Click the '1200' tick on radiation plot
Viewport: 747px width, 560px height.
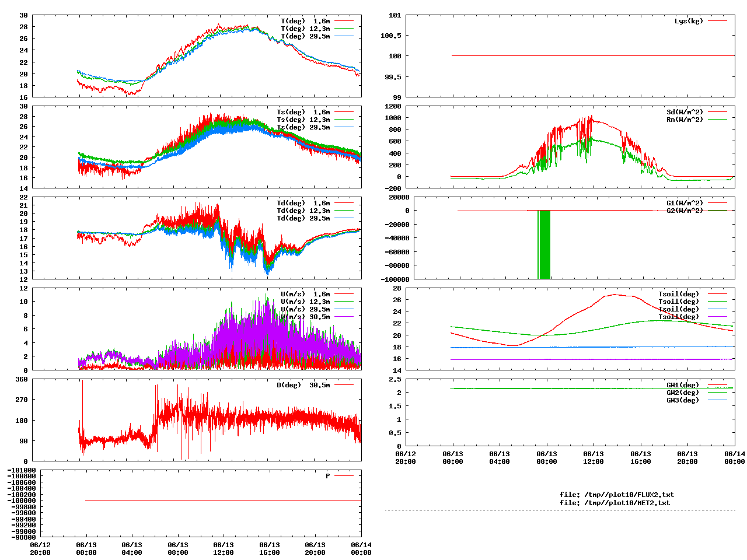[393, 106]
